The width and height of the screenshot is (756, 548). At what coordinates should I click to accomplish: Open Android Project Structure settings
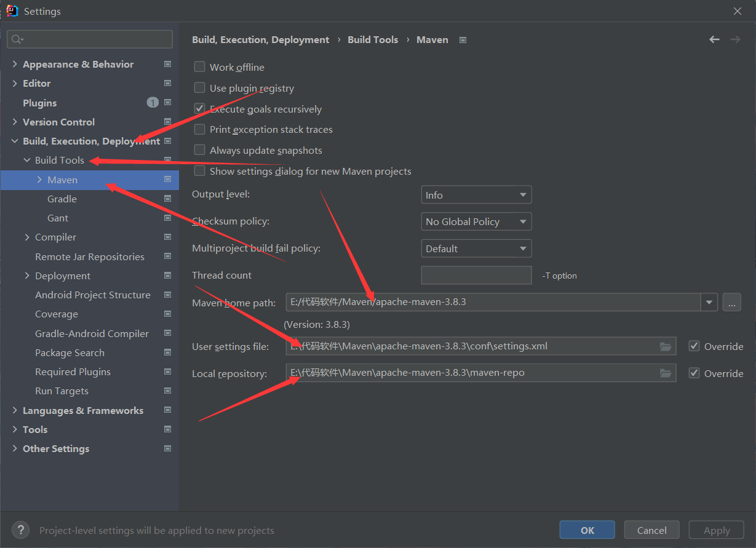pyautogui.click(x=93, y=295)
